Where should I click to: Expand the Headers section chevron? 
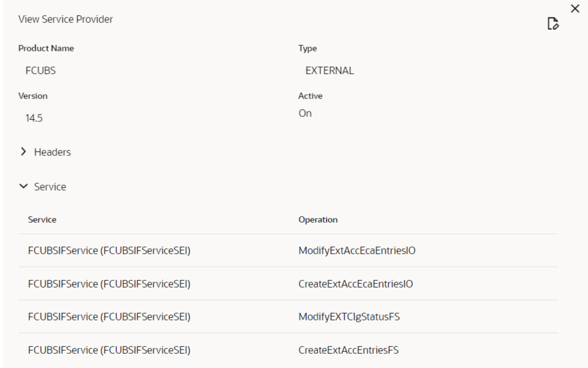tap(23, 152)
